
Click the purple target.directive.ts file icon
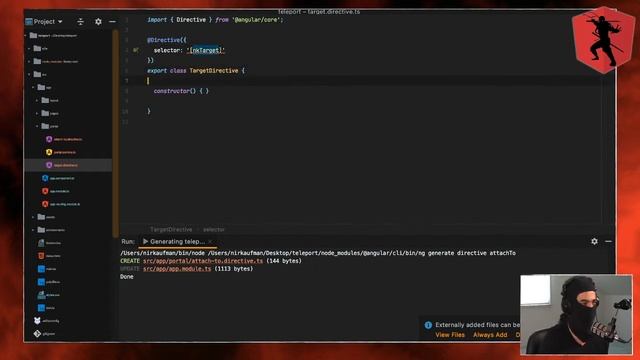point(49,165)
